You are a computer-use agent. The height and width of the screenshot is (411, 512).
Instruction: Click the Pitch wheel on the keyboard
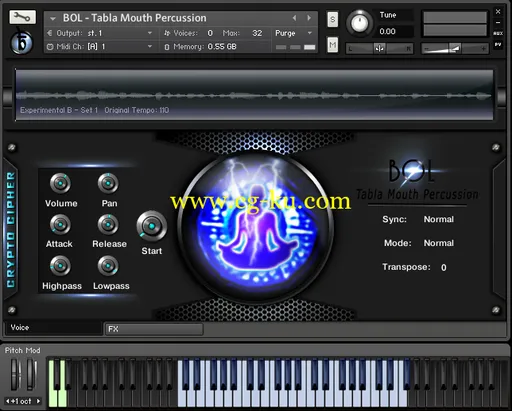(14, 375)
